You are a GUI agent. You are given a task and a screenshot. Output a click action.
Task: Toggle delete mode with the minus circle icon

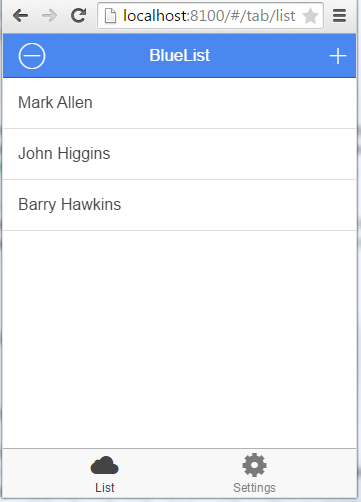pos(32,56)
